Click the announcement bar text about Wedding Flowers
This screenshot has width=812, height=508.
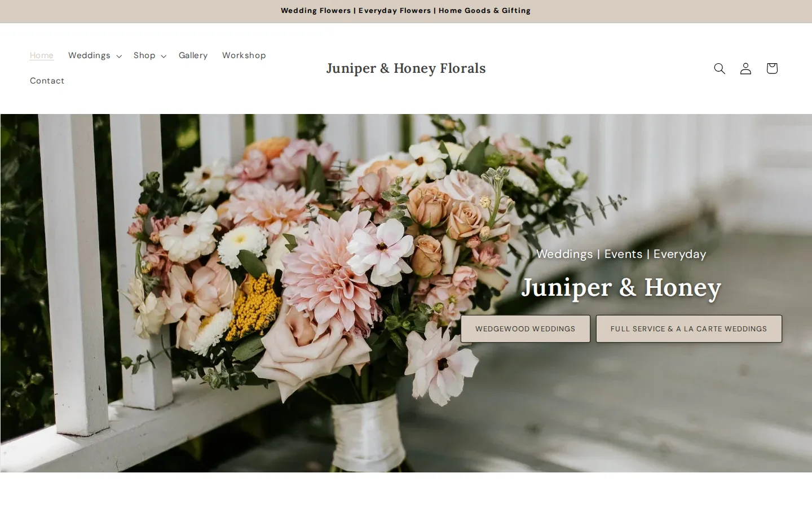406,11
